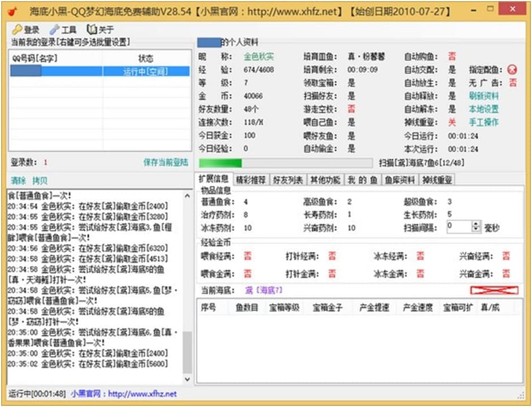
Task: Toggle 掉线重登 status showing 关
Action: pyautogui.click(x=452, y=122)
